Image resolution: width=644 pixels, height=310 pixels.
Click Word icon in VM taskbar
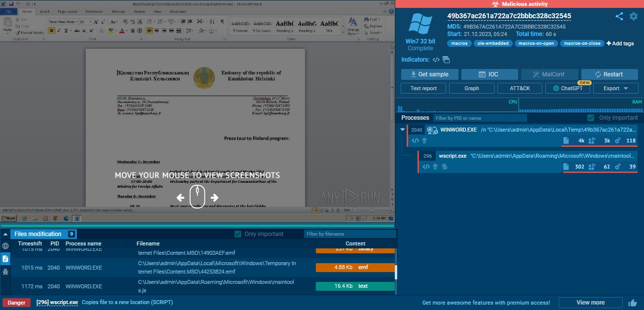pyautogui.click(x=77, y=218)
